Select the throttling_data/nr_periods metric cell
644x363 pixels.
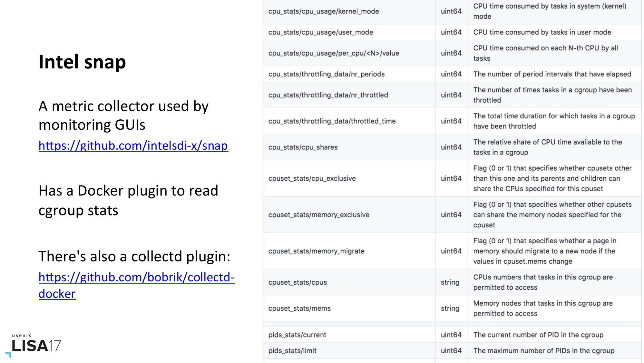[x=326, y=74]
